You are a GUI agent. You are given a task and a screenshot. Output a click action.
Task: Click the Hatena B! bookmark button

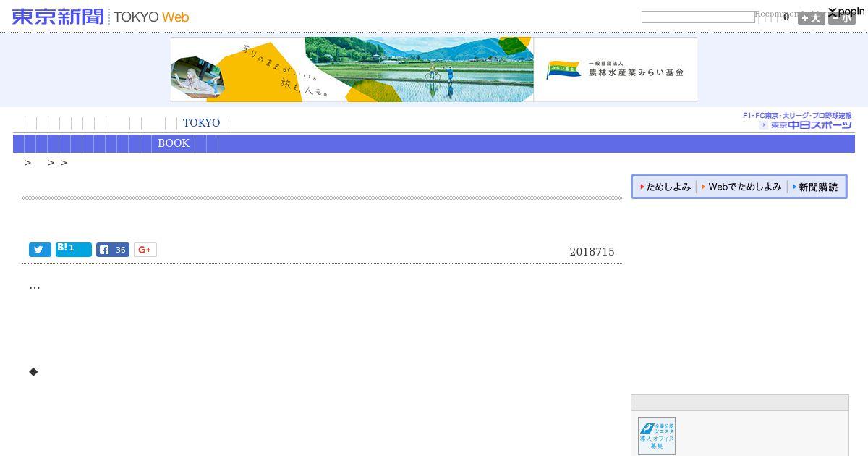(74, 250)
